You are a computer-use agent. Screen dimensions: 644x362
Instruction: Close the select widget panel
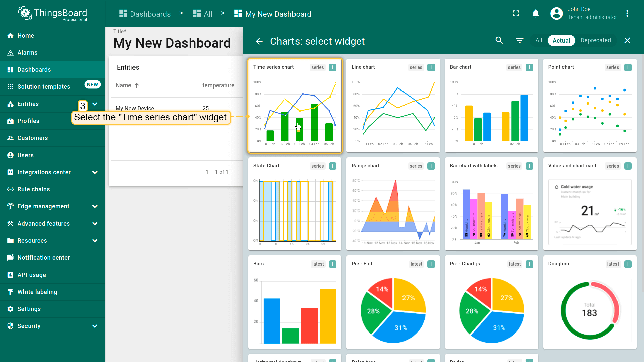click(x=627, y=40)
